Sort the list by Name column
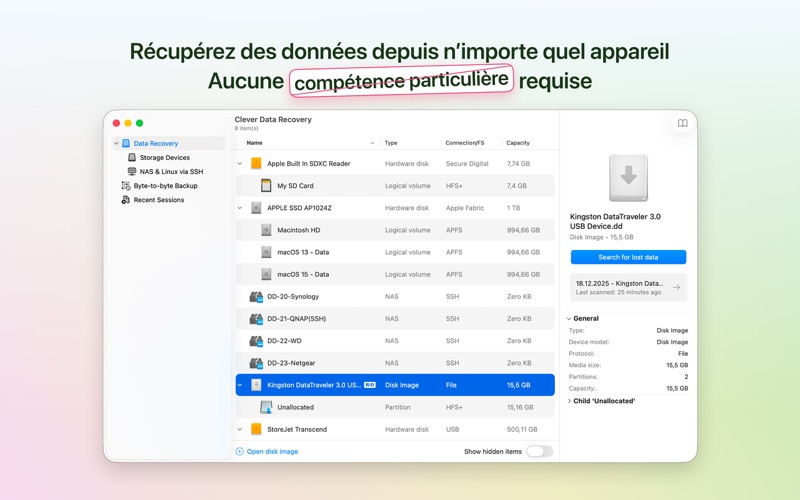The image size is (800, 500). (255, 143)
